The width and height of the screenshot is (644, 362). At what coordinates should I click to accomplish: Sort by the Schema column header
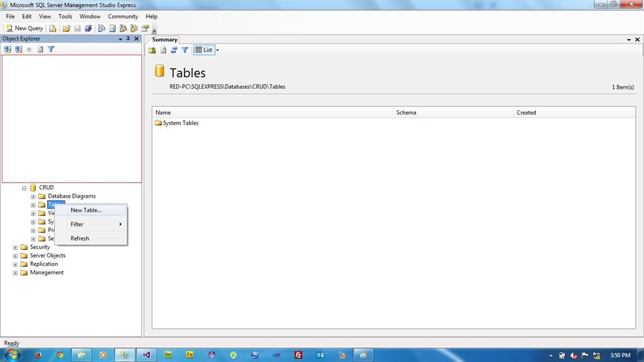click(x=453, y=113)
